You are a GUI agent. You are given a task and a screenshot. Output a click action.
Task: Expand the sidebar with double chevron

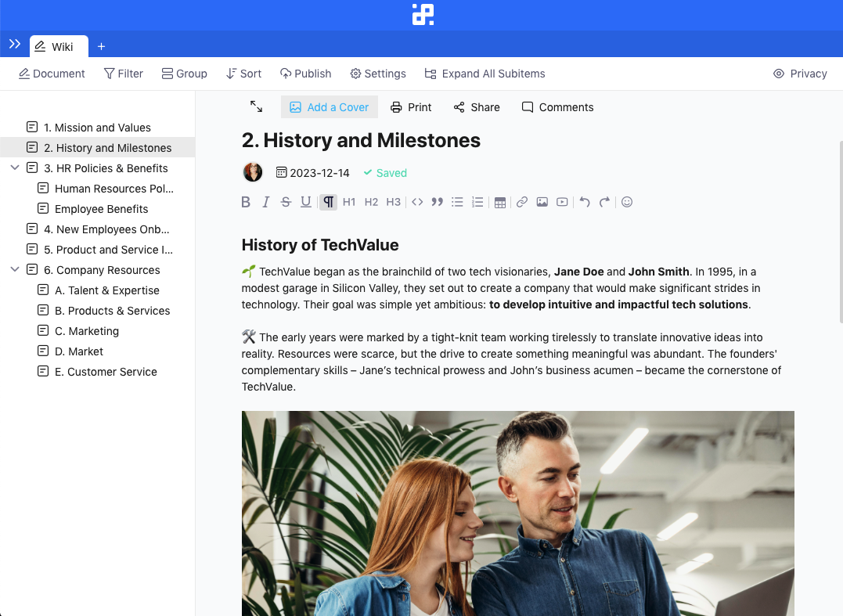pyautogui.click(x=15, y=45)
